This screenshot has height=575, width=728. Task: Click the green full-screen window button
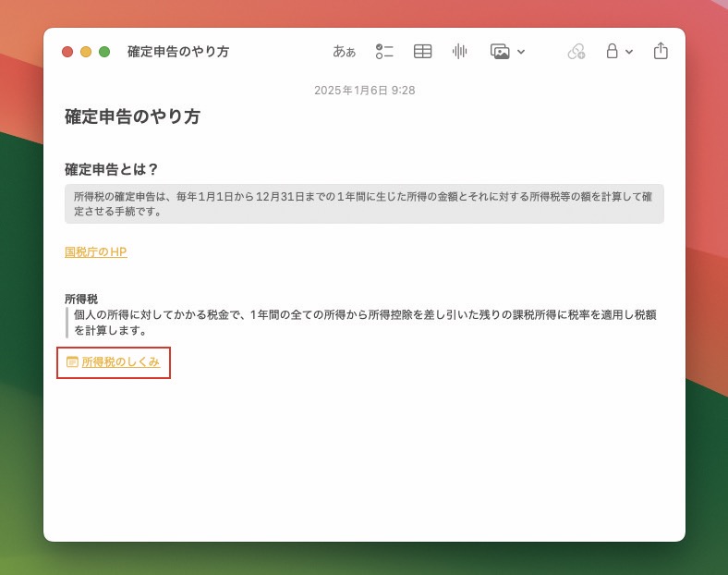(x=104, y=52)
